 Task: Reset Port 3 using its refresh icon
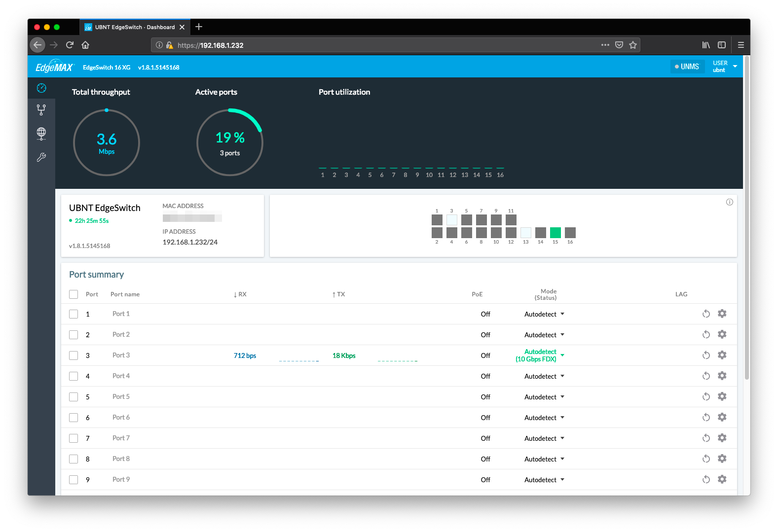(x=706, y=355)
